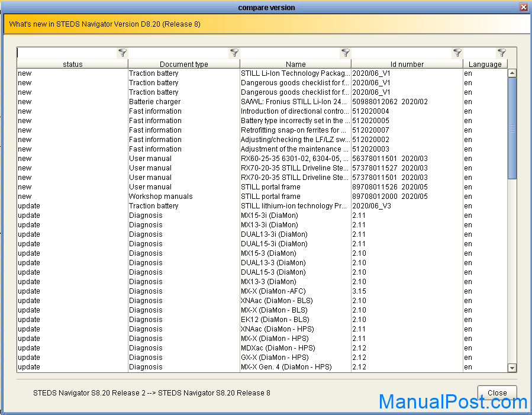Click the status filter input field
The height and width of the screenshot is (415, 532).
[67, 53]
